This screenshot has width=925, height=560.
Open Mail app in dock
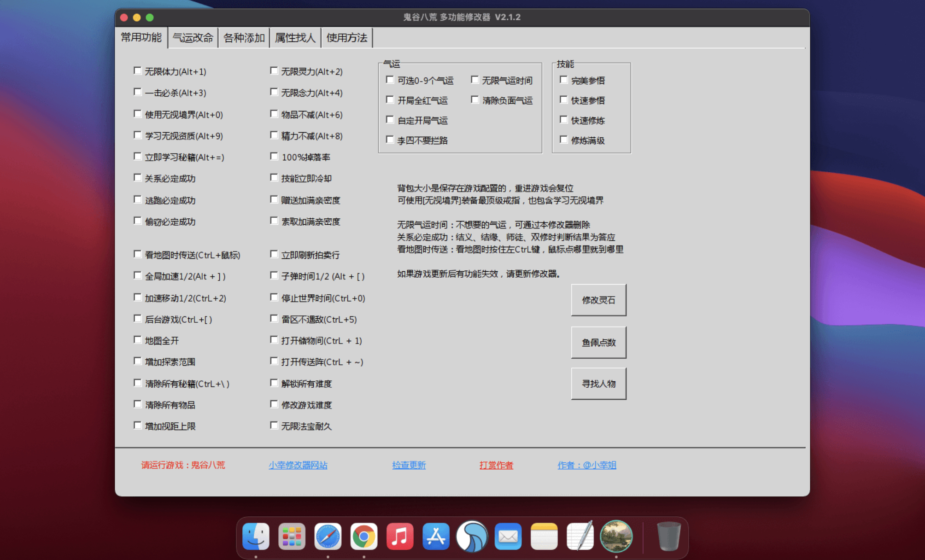(x=508, y=537)
